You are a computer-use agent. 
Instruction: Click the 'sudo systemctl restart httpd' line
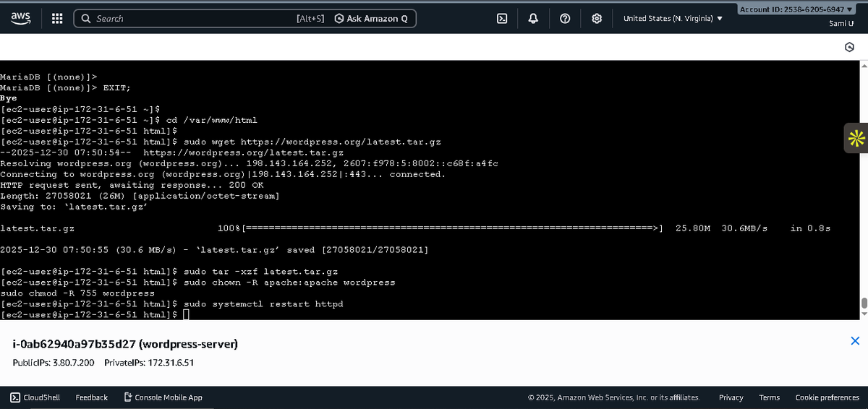pyautogui.click(x=172, y=304)
